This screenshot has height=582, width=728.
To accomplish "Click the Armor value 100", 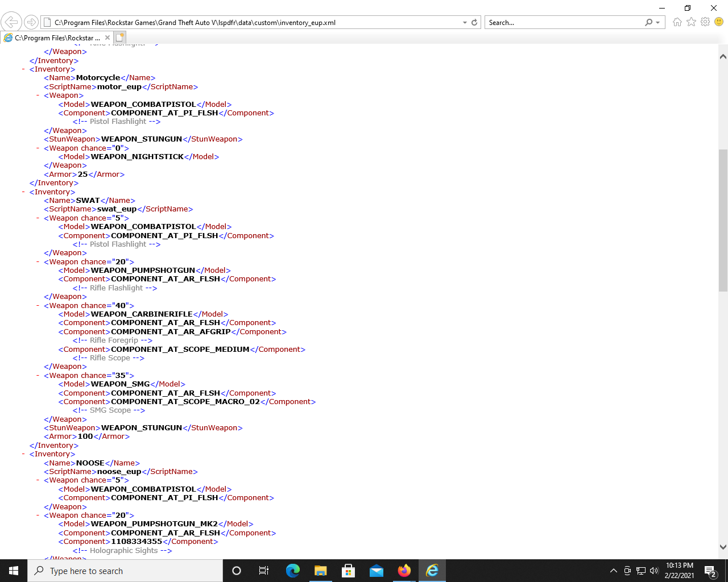I will coord(85,436).
